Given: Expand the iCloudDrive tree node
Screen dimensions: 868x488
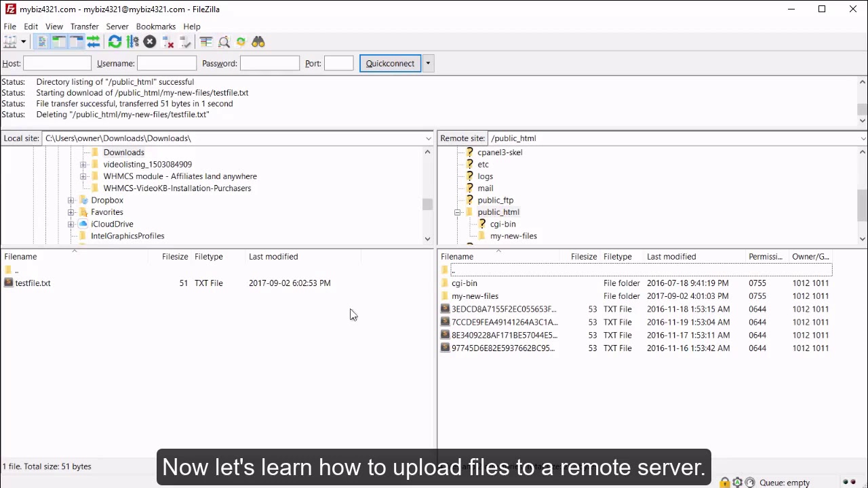Looking at the screenshot, I should click(x=71, y=224).
